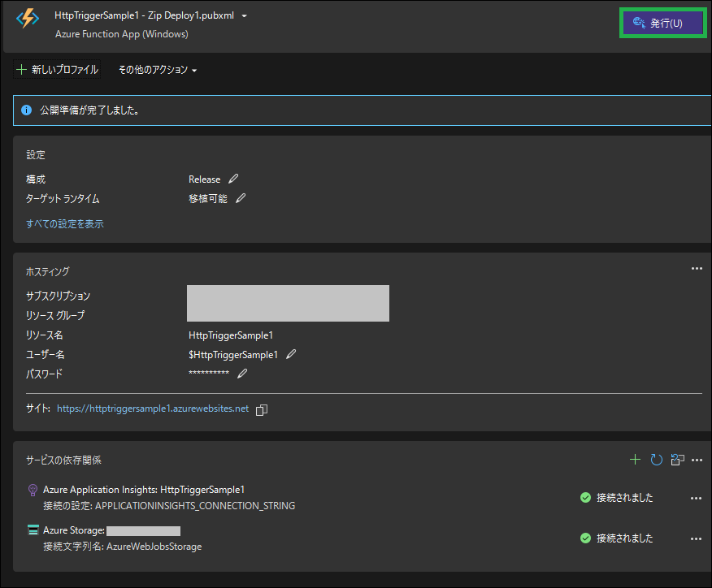Open すべての設定を表示 link
Image resolution: width=712 pixels, height=588 pixels.
click(65, 223)
